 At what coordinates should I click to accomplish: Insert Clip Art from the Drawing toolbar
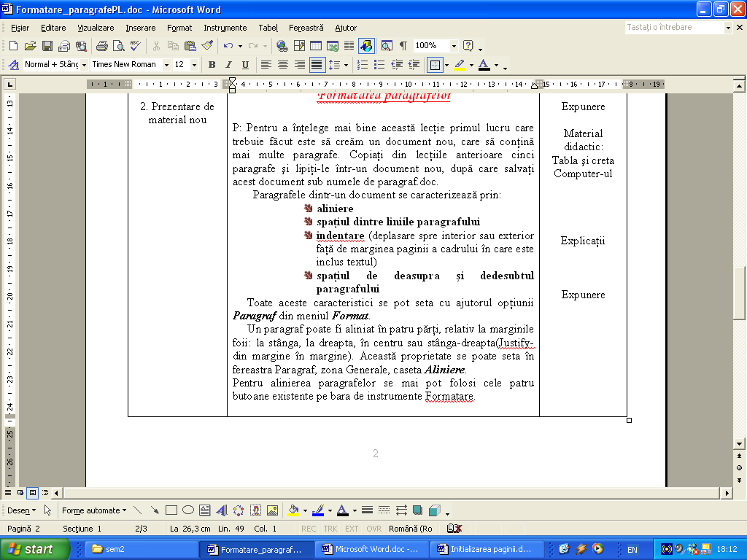point(255,510)
